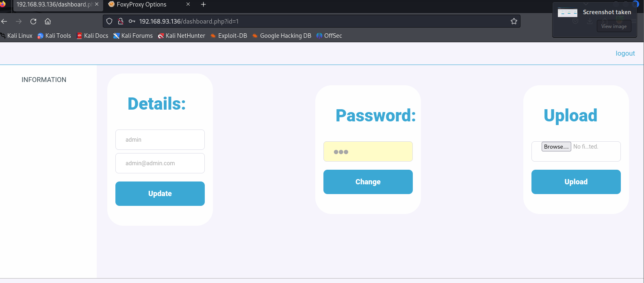Close the FoxyProxy Options tab
The image size is (644, 283).
tap(188, 4)
